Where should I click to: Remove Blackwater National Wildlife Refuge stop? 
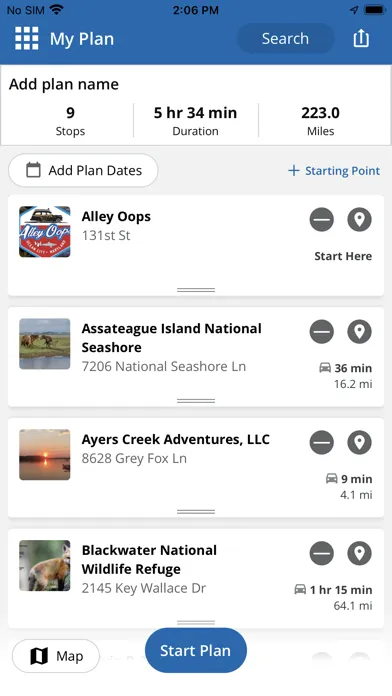322,553
